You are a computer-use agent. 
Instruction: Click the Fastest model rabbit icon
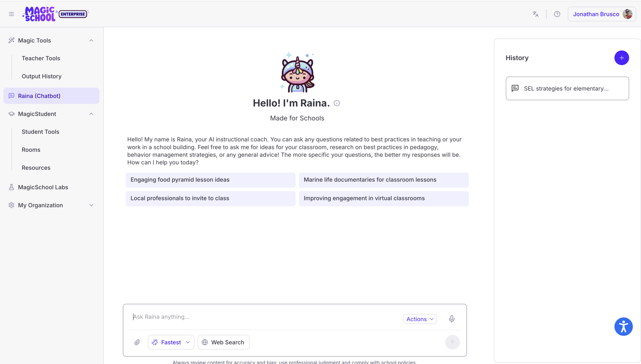coord(155,342)
